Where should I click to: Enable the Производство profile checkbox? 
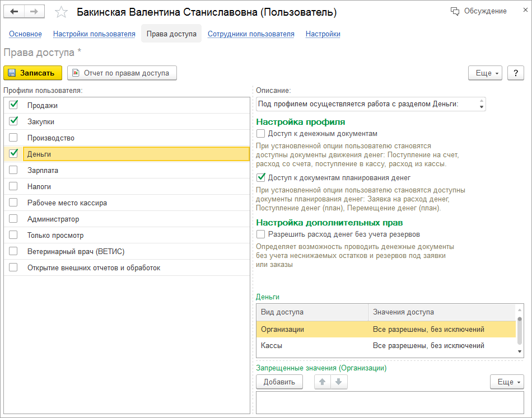13,138
